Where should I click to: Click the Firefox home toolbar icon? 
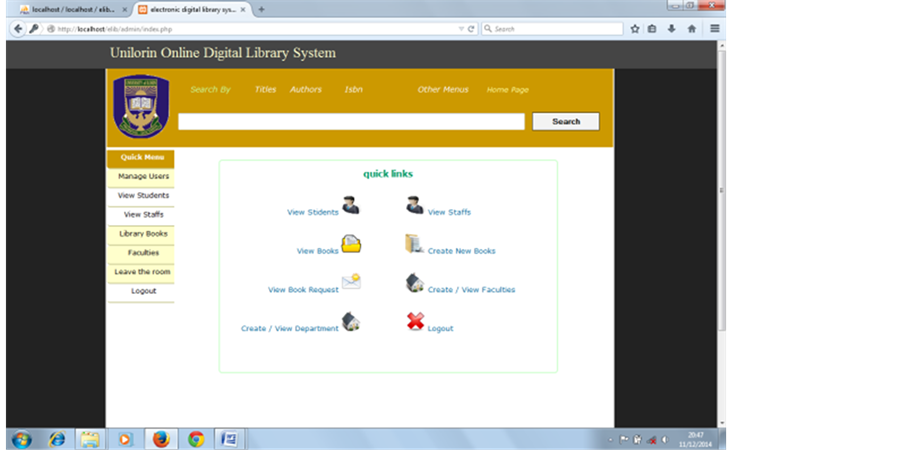[691, 29]
